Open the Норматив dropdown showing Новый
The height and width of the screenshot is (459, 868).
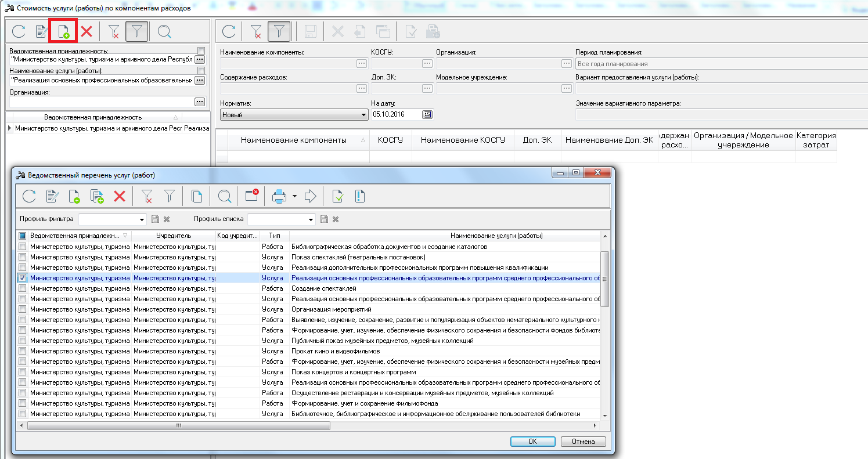(293, 115)
